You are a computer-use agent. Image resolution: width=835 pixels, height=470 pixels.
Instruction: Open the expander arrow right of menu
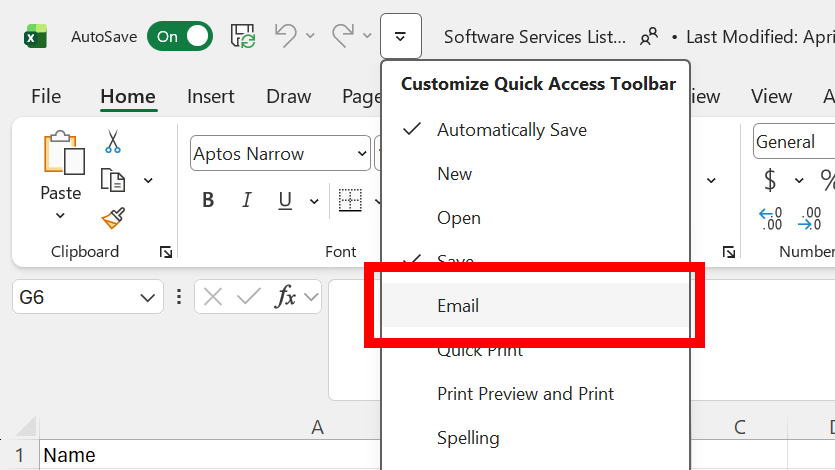pos(711,180)
